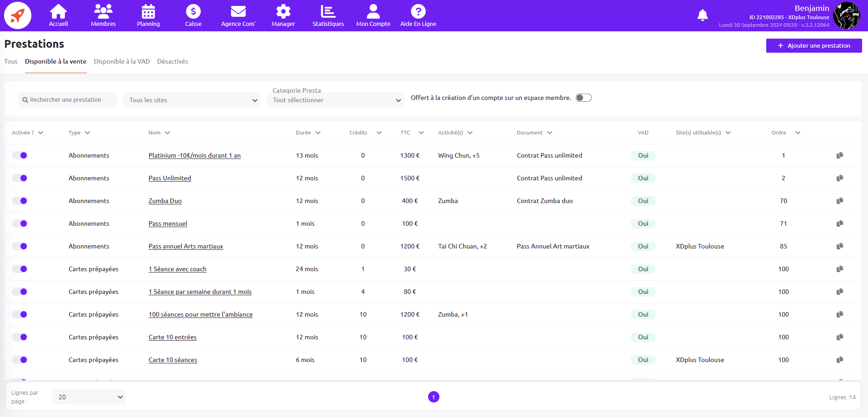Deactivate the Pass mensuel toggle
The image size is (868, 417).
20,223
